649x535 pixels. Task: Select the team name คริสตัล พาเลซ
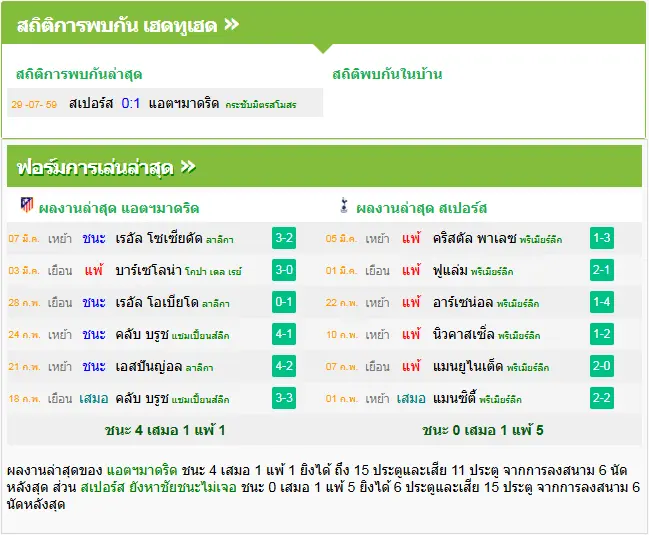coord(475,238)
